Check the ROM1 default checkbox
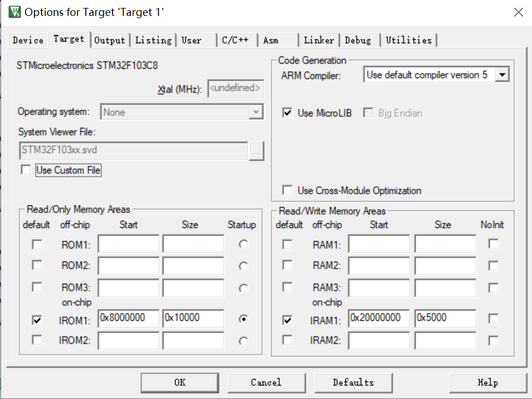This screenshot has width=532, height=399. click(37, 244)
